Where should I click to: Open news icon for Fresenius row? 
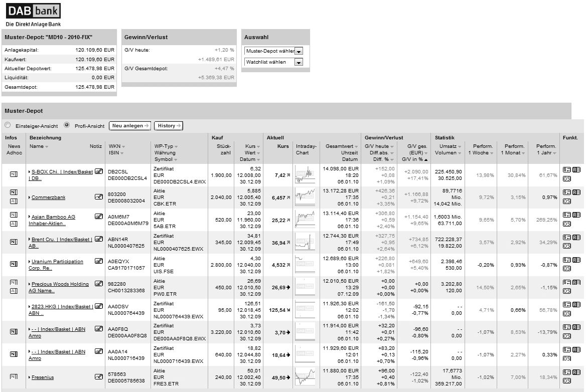click(x=14, y=376)
